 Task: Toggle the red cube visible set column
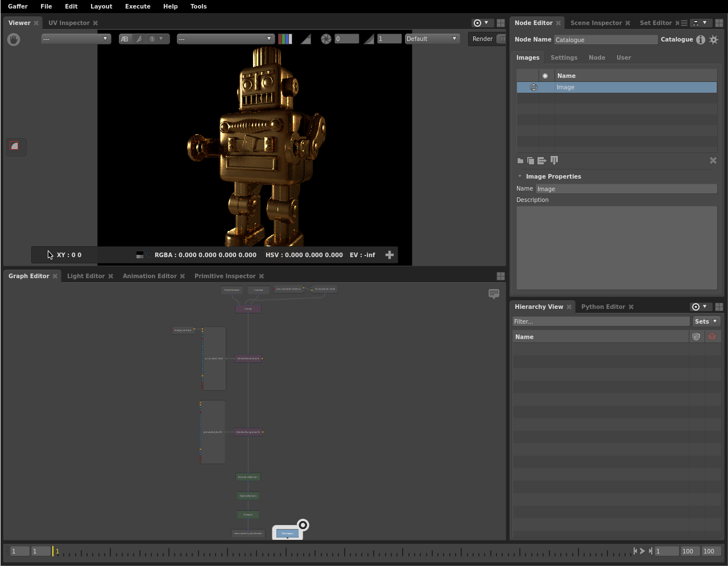(x=712, y=337)
